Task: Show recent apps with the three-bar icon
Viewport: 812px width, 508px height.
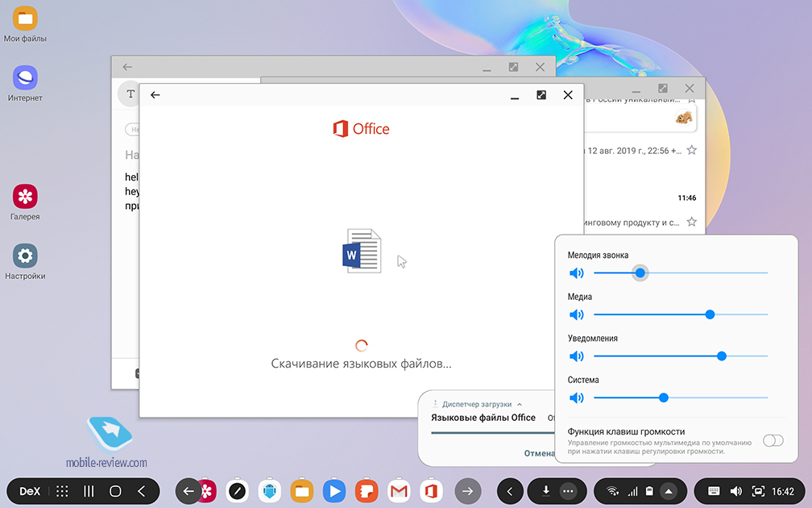Action: (89, 491)
